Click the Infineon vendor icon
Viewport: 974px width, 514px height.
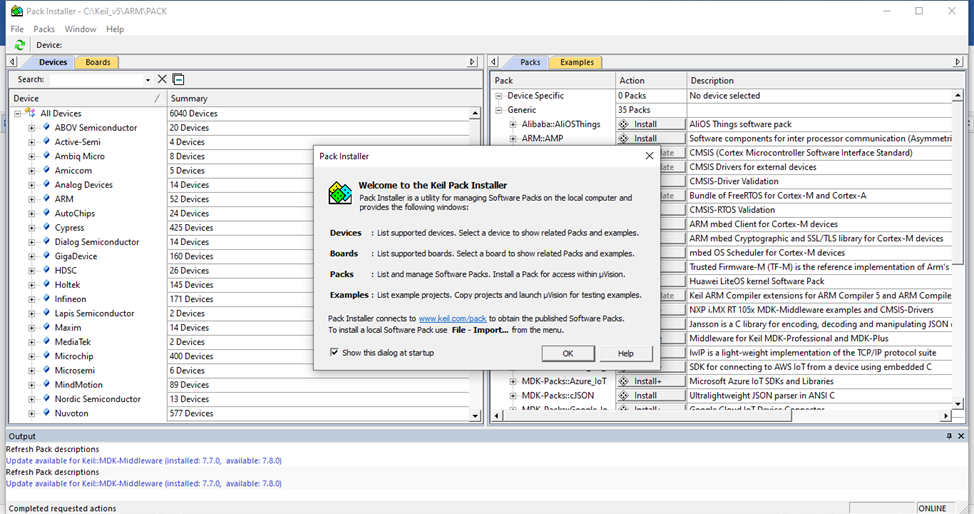46,298
